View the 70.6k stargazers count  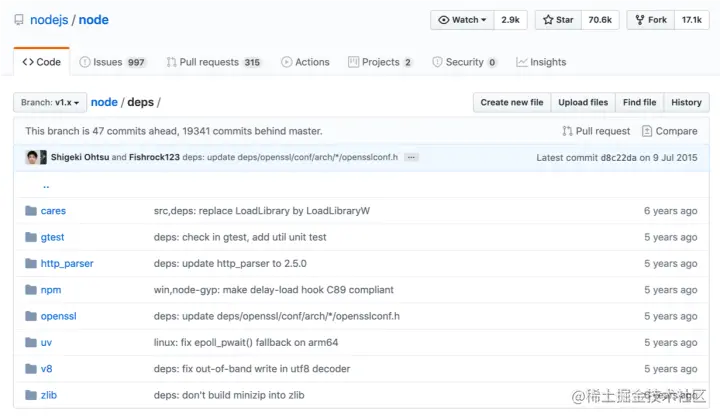coord(600,20)
